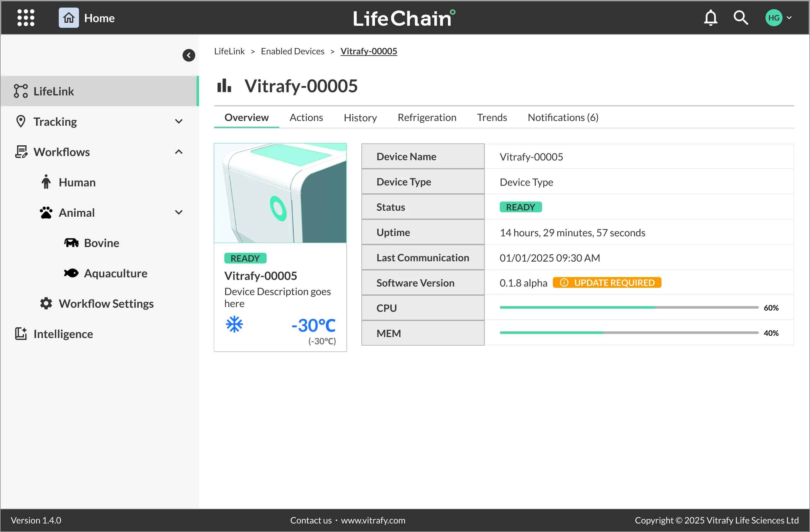Collapse sidebar with arrow button

189,55
